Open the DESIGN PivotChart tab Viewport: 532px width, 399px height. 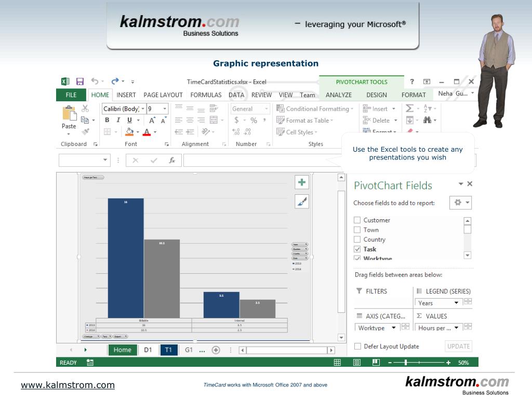coord(377,95)
